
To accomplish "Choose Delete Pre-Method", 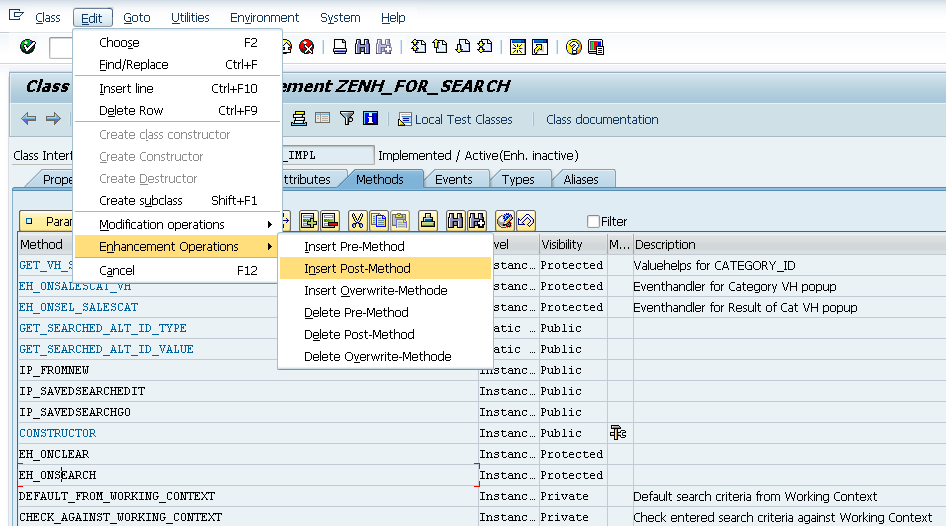I will [386, 312].
